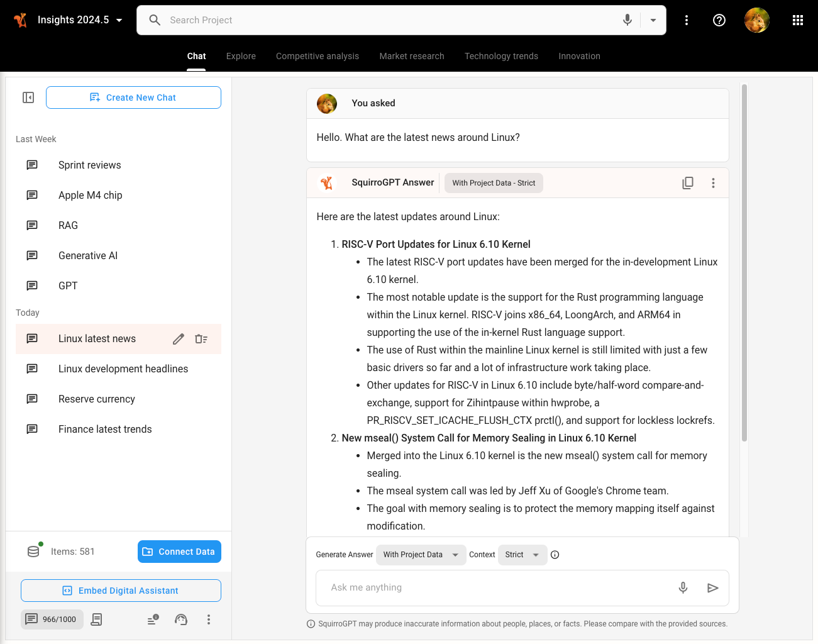Click the chat answer vertical scrollbar
818x644 pixels.
tap(744, 263)
